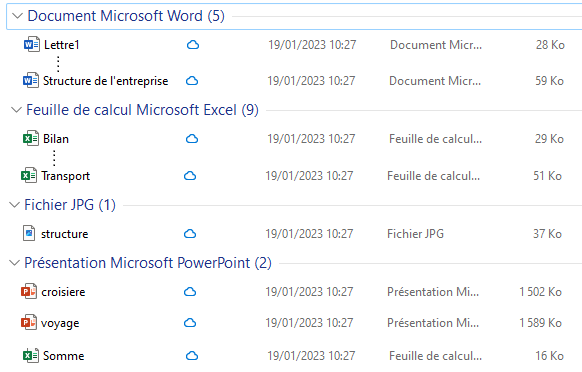The image size is (582, 372).
Task: Click the Excel icon beside Somme
Action: pos(30,356)
